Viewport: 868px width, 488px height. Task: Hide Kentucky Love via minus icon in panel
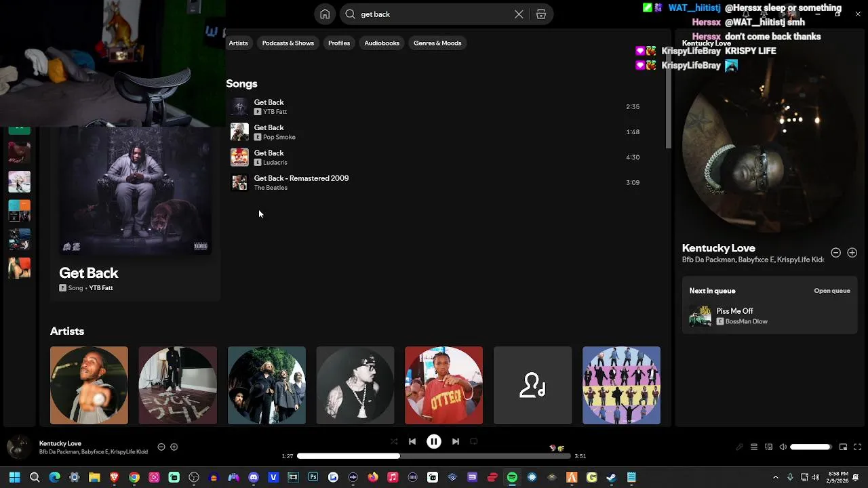coord(835,253)
